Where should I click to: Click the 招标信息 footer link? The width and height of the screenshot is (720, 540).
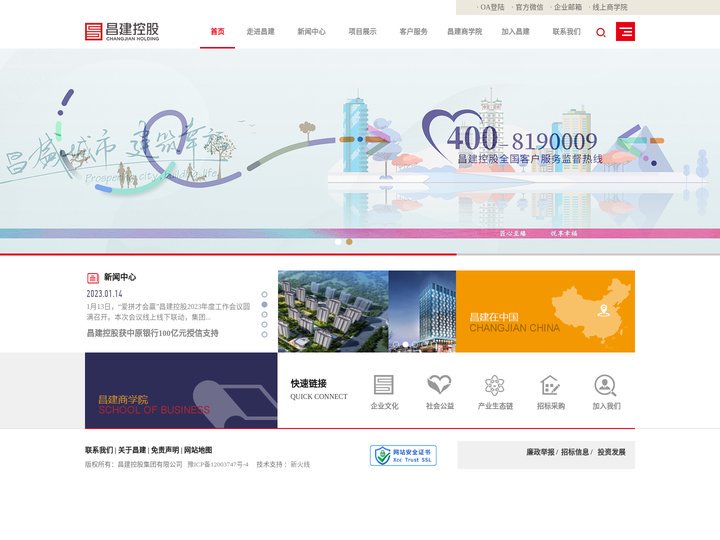coord(574,452)
